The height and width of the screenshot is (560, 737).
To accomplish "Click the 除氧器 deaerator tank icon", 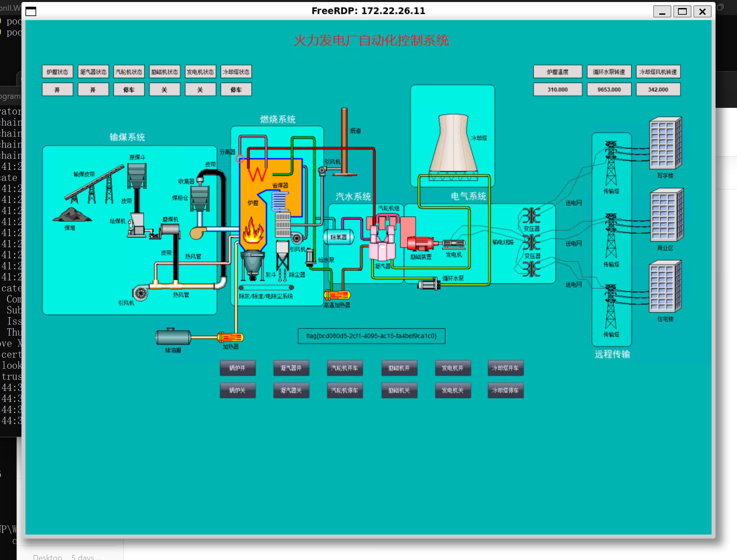I will (338, 237).
